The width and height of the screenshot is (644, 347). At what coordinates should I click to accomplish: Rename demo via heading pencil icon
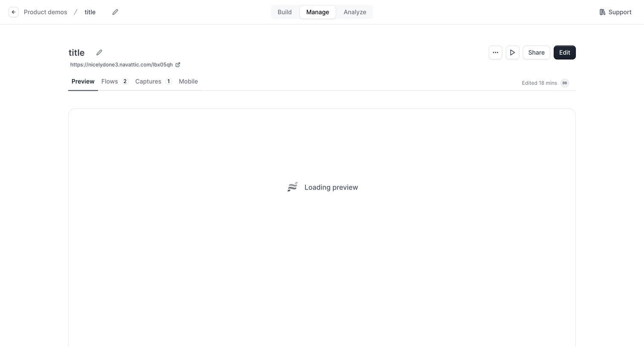click(x=99, y=52)
